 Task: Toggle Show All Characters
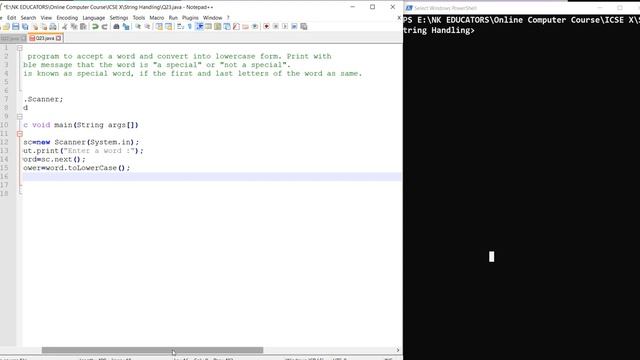click(189, 27)
